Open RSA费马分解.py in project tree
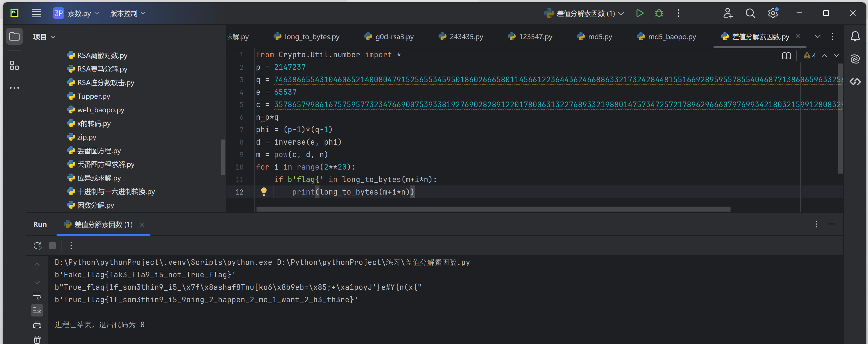The height and width of the screenshot is (344, 868). [102, 69]
